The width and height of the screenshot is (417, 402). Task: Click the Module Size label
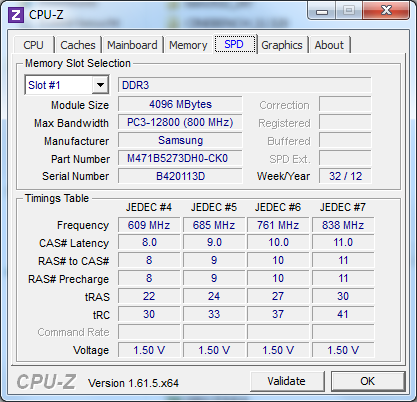[x=80, y=105]
